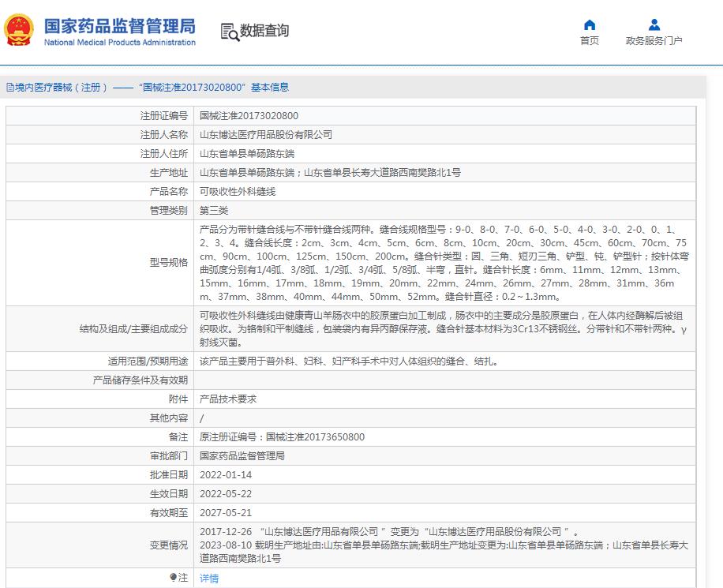Open the 详情 link
This screenshot has width=723, height=588.
(x=209, y=578)
